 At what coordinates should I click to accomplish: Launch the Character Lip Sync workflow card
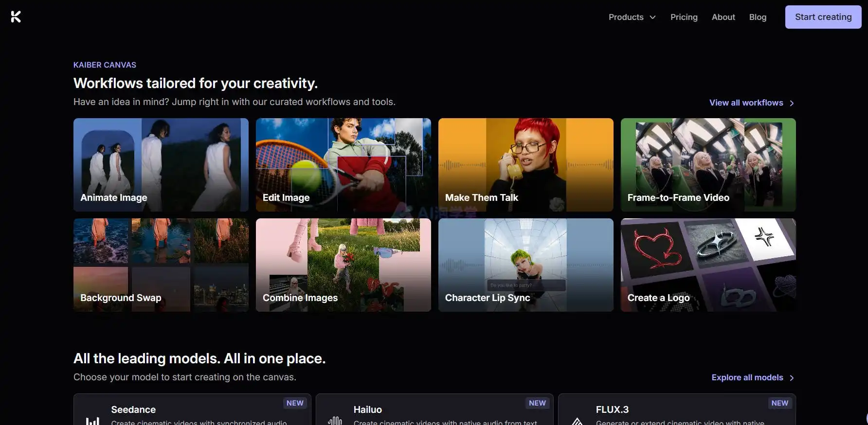pyautogui.click(x=526, y=265)
